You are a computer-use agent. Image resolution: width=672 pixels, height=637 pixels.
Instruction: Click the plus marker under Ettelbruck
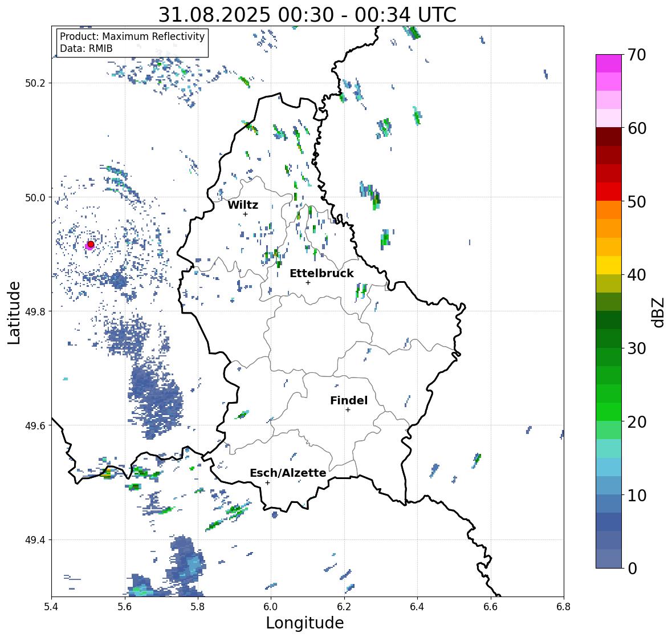pyautogui.click(x=308, y=282)
